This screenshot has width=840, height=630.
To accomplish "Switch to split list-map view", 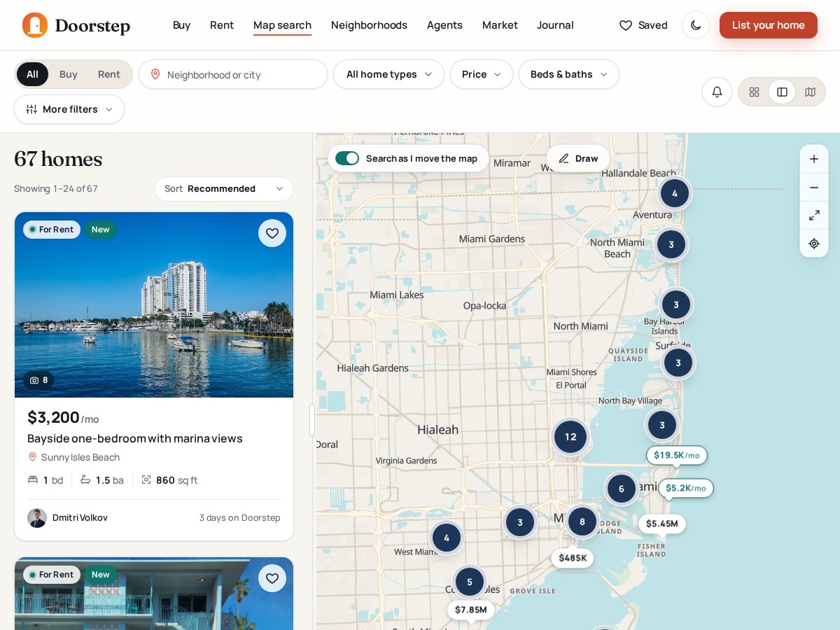I will pyautogui.click(x=782, y=92).
